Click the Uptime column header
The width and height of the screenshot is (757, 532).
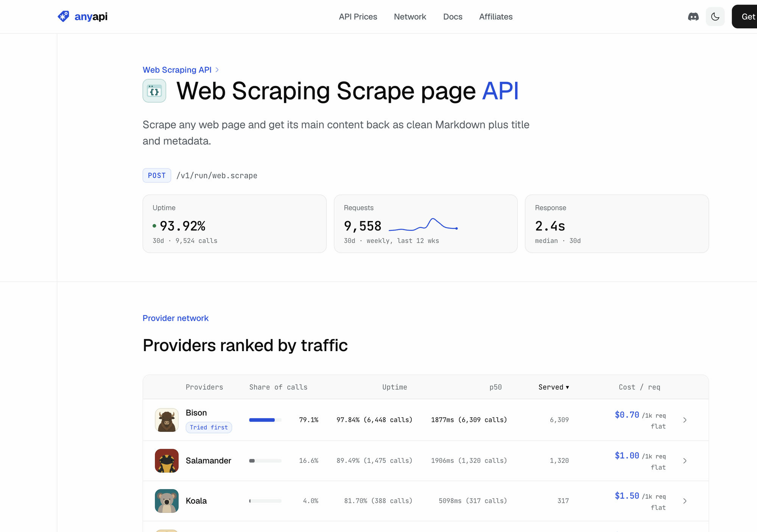pyautogui.click(x=394, y=387)
